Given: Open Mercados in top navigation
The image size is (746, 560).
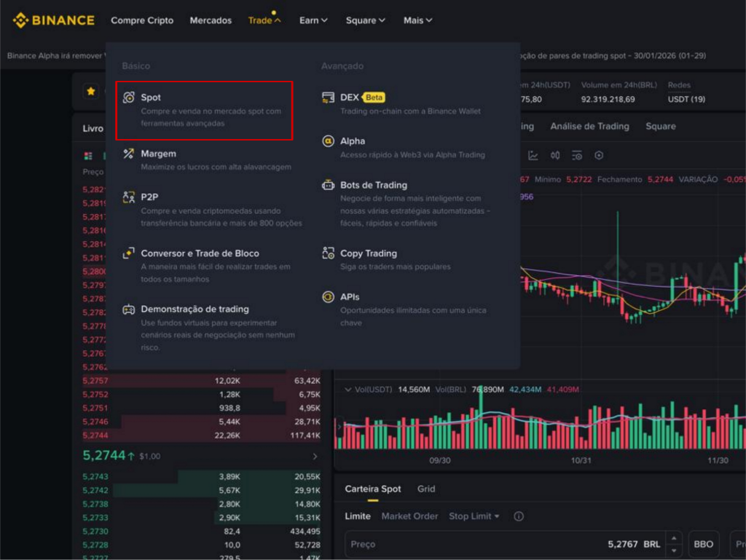Looking at the screenshot, I should point(211,20).
